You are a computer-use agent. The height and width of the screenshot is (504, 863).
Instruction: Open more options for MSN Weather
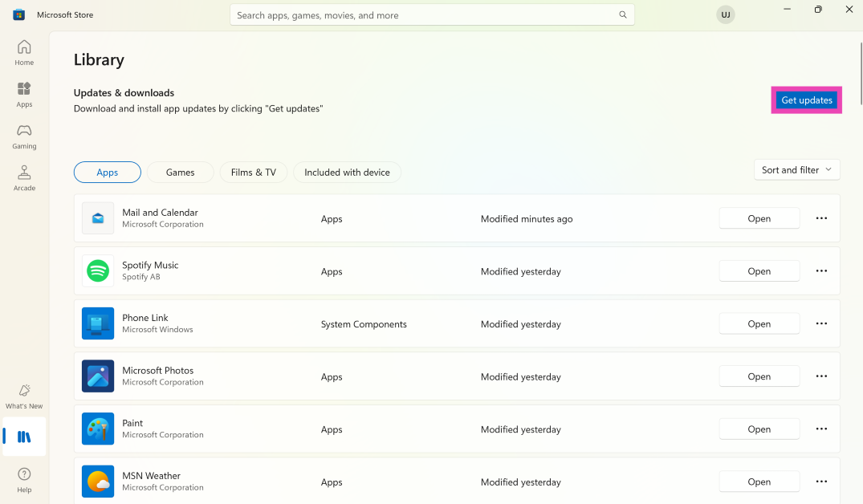[821, 482]
